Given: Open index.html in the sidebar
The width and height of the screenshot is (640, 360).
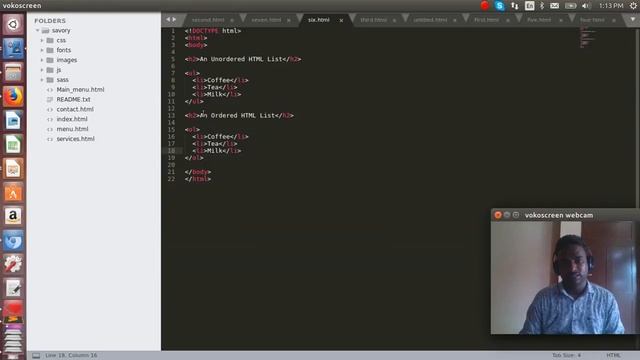Looking at the screenshot, I should point(72,119).
